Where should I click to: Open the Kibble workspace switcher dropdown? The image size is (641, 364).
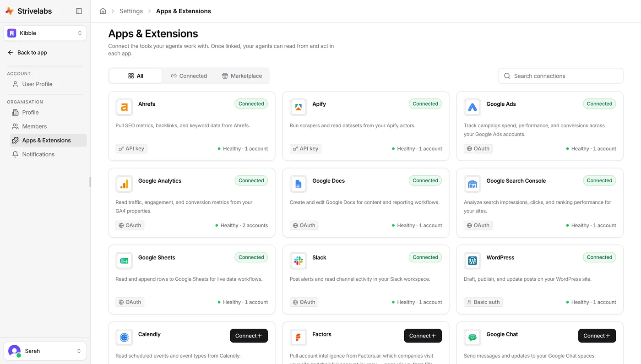click(45, 33)
